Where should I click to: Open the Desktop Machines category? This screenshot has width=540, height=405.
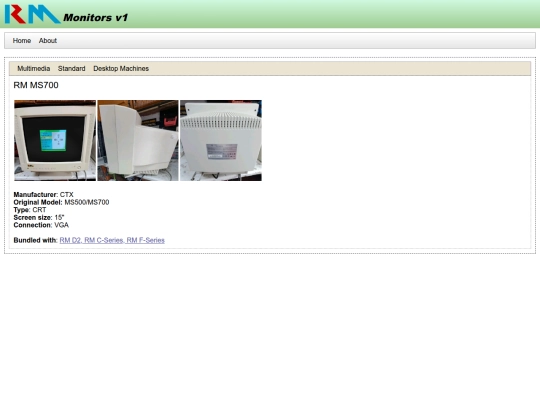pos(121,69)
